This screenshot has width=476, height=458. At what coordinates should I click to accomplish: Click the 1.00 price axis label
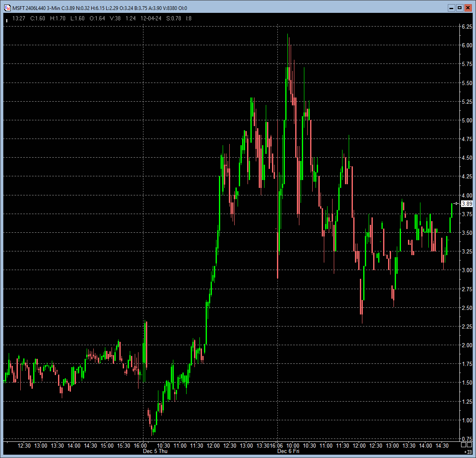(x=467, y=420)
